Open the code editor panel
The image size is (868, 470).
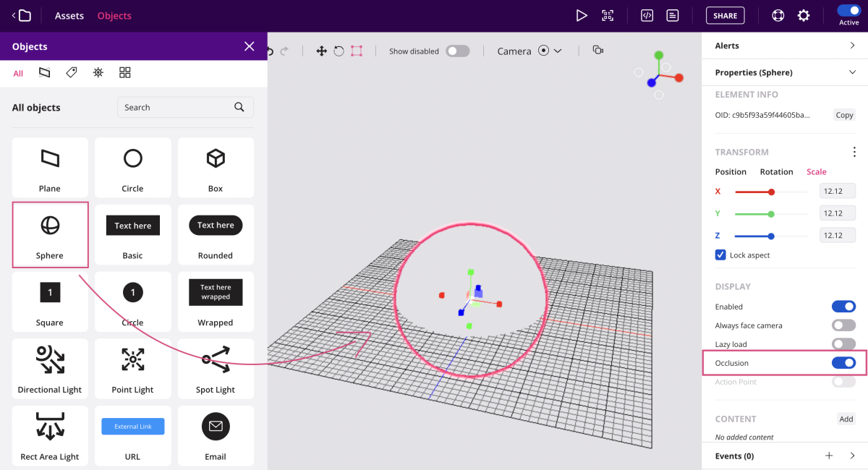tap(646, 15)
